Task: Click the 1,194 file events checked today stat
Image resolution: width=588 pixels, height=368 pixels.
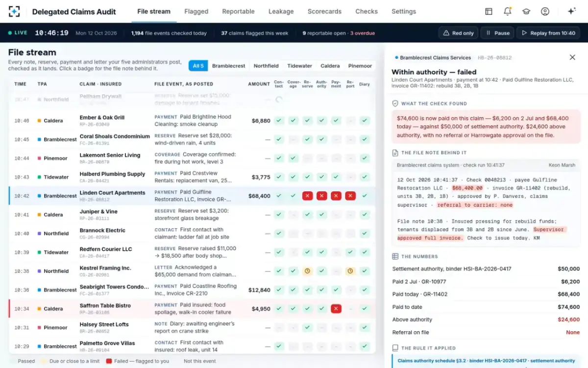Action: (x=169, y=33)
